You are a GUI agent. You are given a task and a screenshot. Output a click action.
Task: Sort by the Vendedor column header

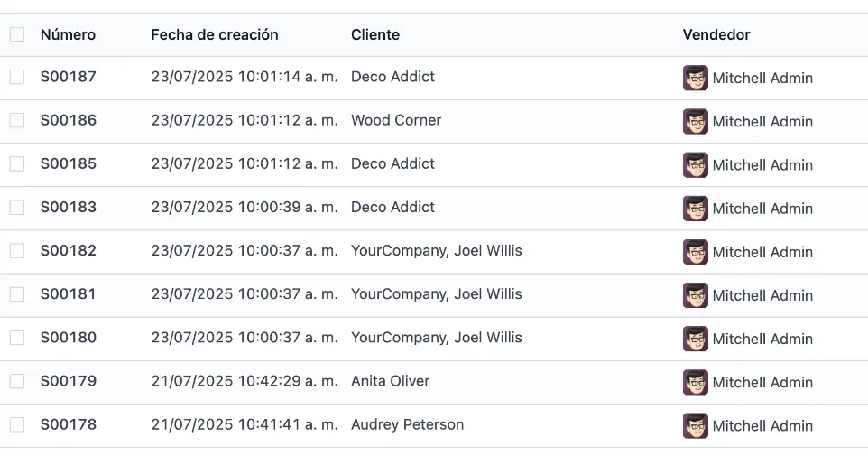(716, 34)
